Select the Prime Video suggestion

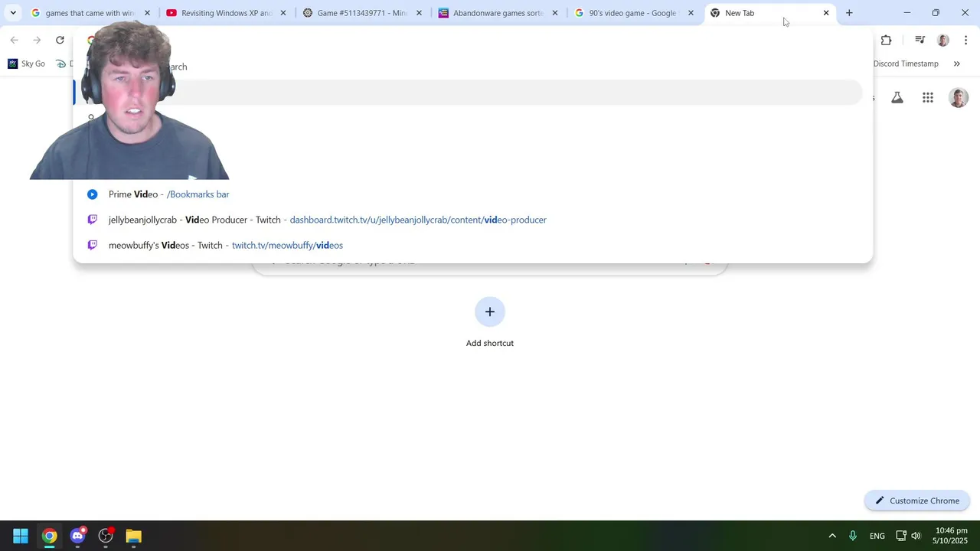click(x=472, y=194)
